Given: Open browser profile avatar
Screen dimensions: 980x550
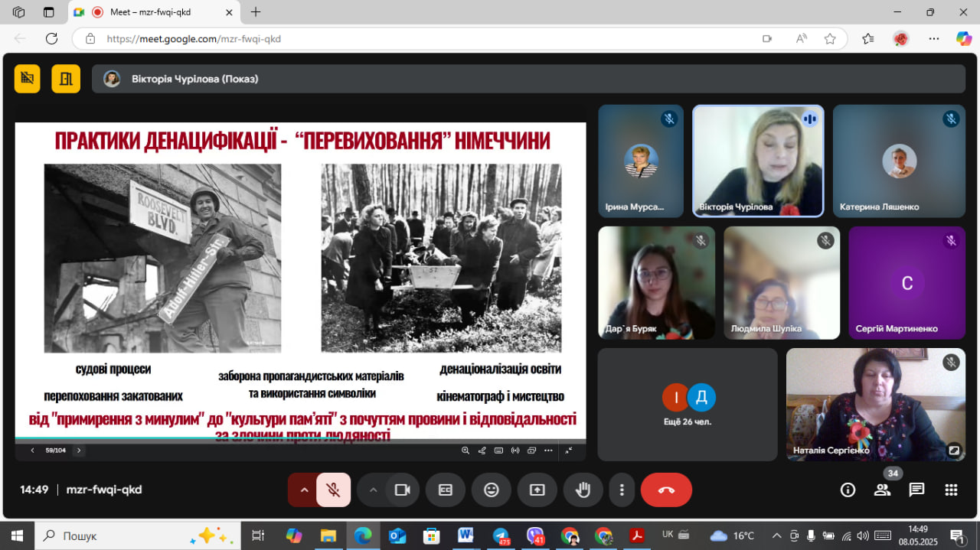Looking at the screenshot, I should coord(901,38).
